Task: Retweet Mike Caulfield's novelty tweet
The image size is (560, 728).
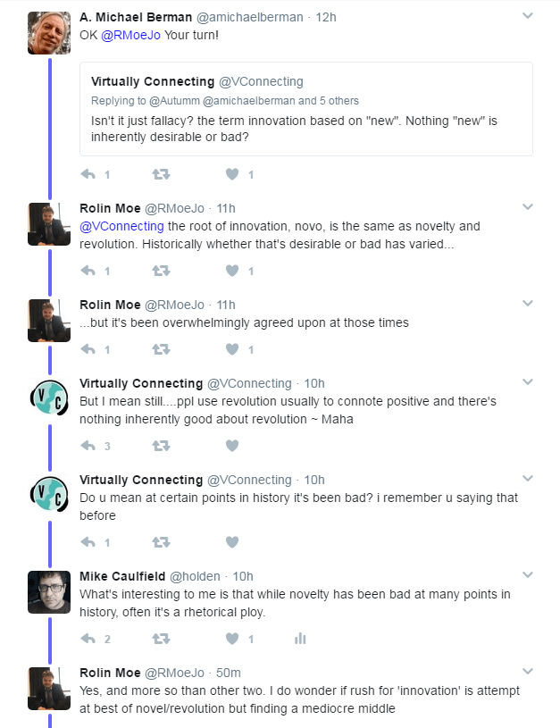Action: click(161, 638)
